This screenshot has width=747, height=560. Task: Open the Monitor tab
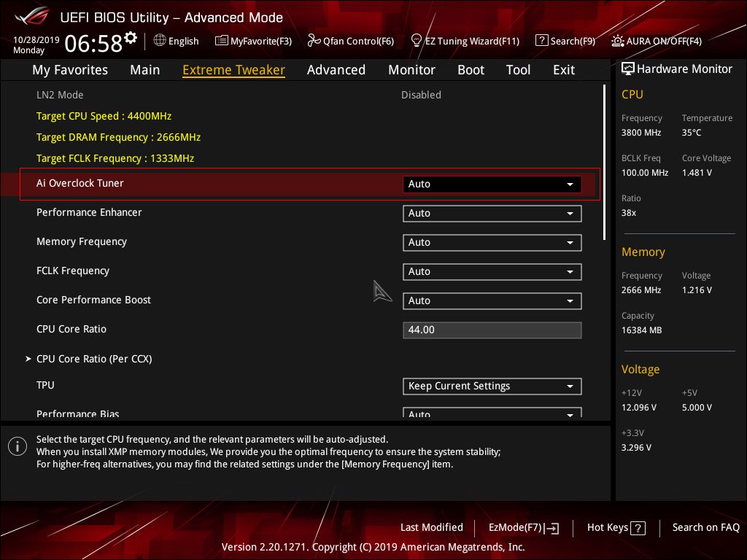[411, 69]
